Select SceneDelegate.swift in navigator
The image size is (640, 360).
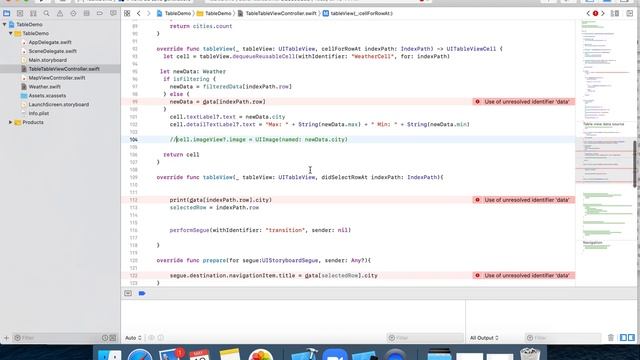[x=52, y=51]
